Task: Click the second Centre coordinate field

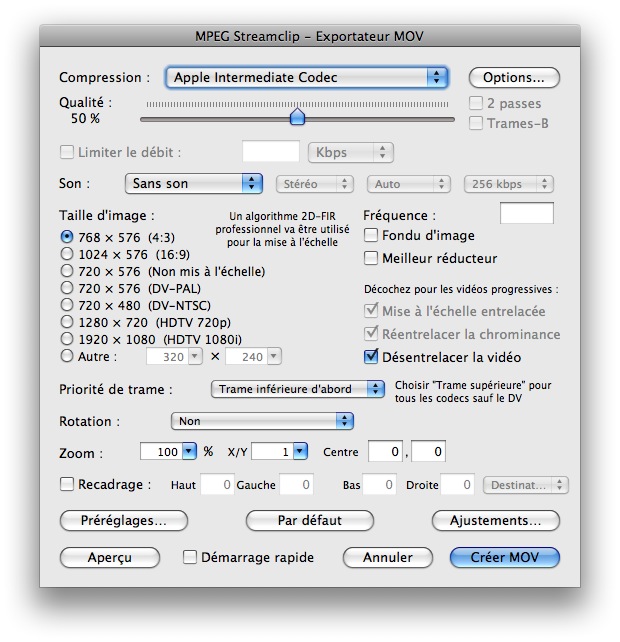Action: pos(428,451)
